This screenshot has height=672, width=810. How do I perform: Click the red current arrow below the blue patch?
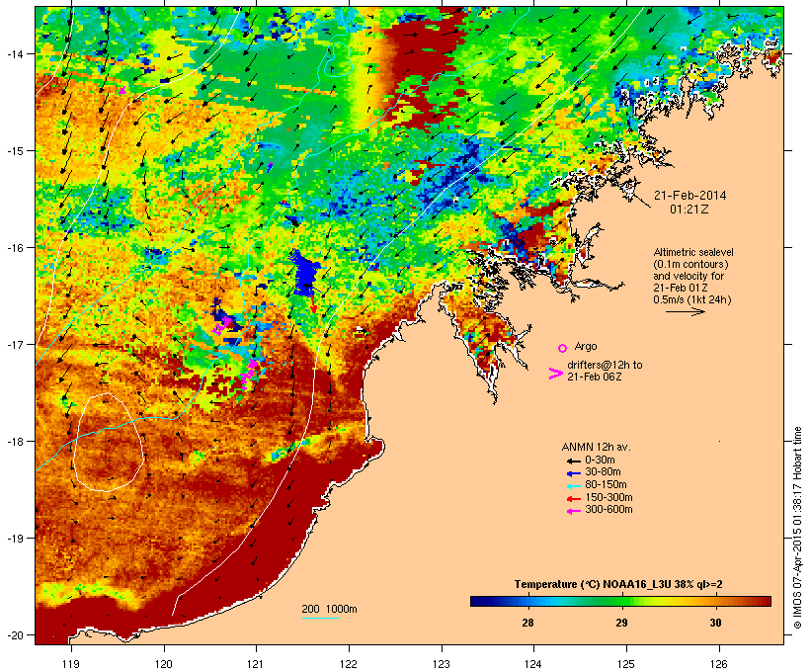pyautogui.click(x=312, y=304)
